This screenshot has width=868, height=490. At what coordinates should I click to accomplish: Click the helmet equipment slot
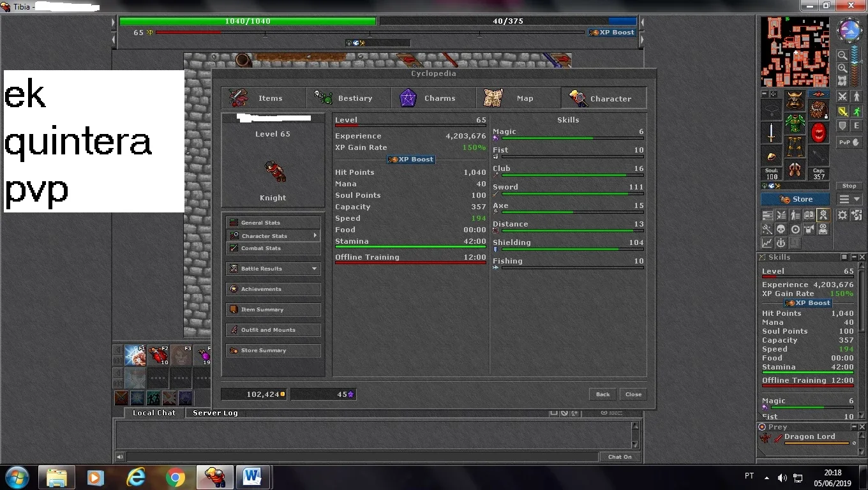tap(795, 100)
